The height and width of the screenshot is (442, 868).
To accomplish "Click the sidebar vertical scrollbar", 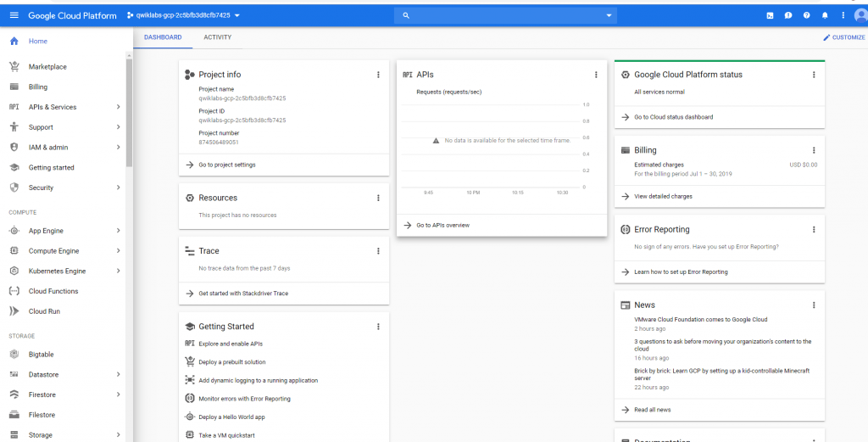I will coord(129,113).
